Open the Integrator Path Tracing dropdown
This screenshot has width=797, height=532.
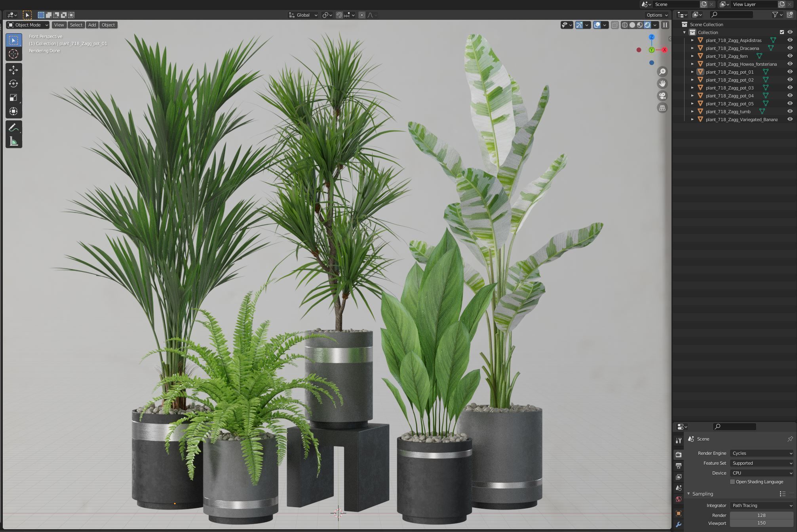[762, 505]
